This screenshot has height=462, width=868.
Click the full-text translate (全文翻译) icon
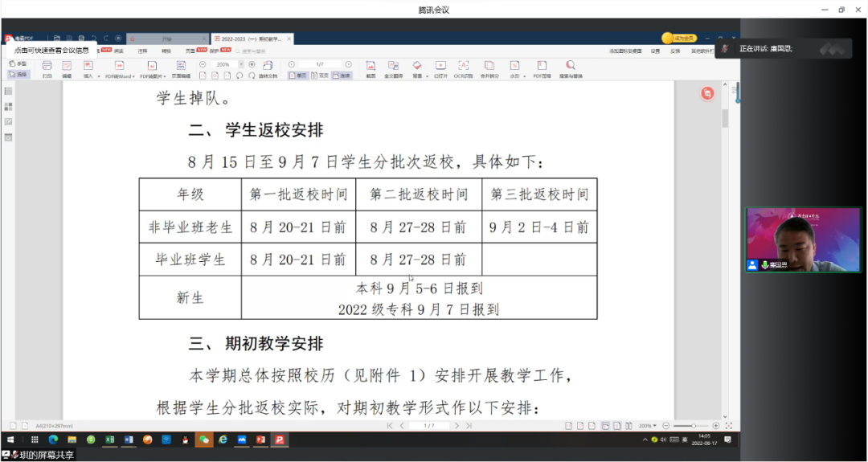click(392, 67)
